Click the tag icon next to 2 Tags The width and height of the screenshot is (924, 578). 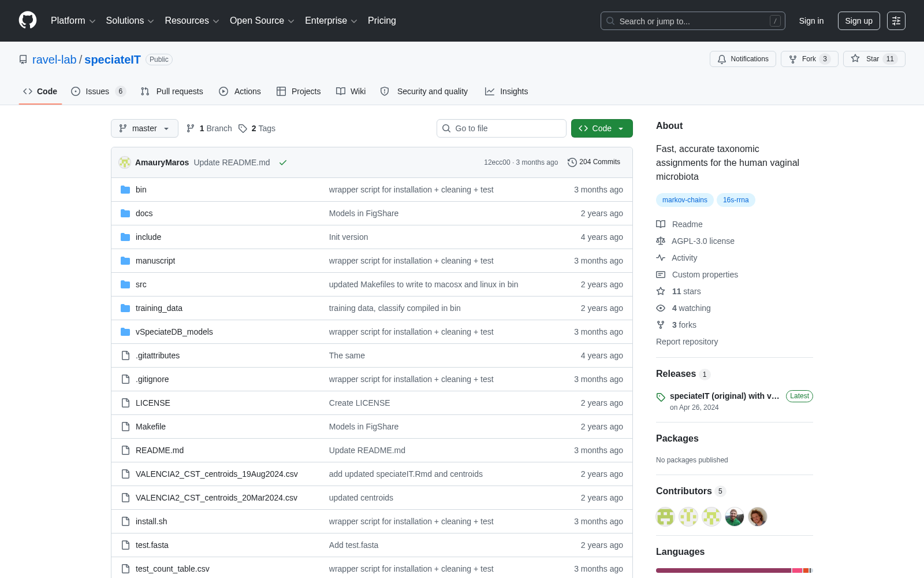pyautogui.click(x=243, y=128)
